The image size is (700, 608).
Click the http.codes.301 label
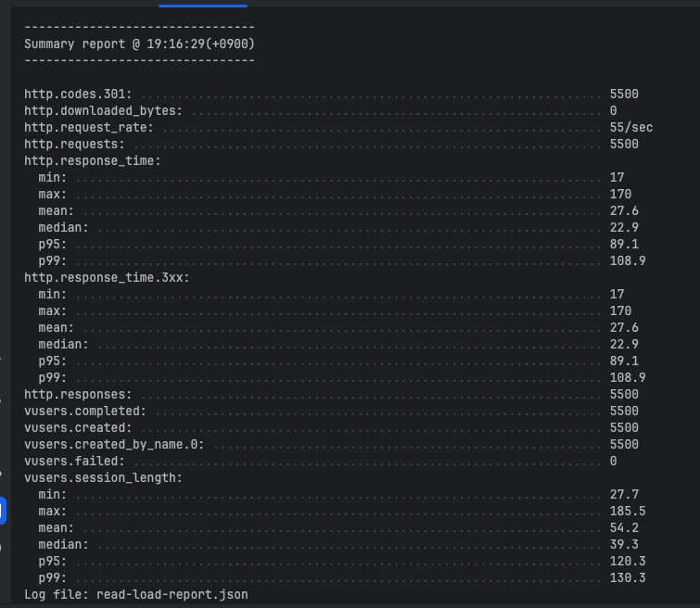coord(78,95)
